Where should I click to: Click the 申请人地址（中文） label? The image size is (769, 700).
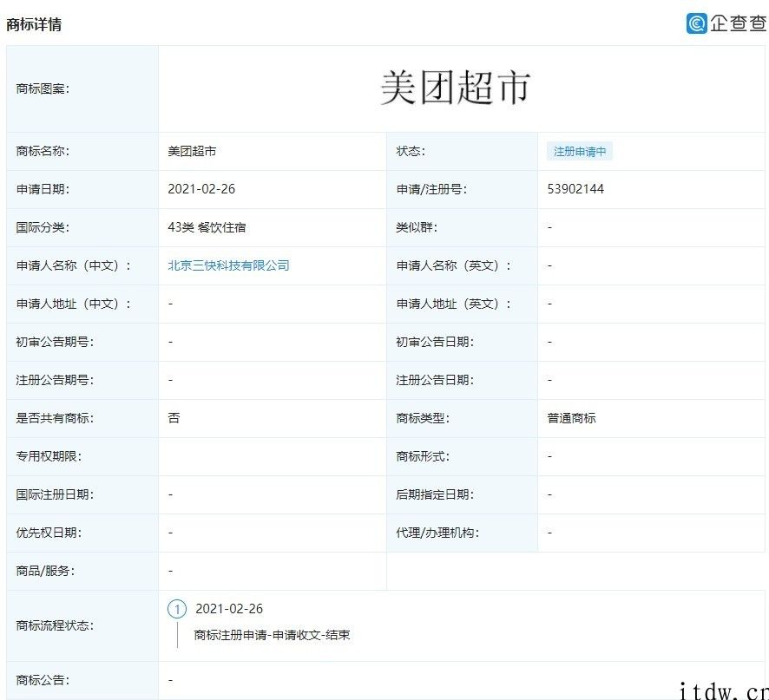click(x=74, y=304)
